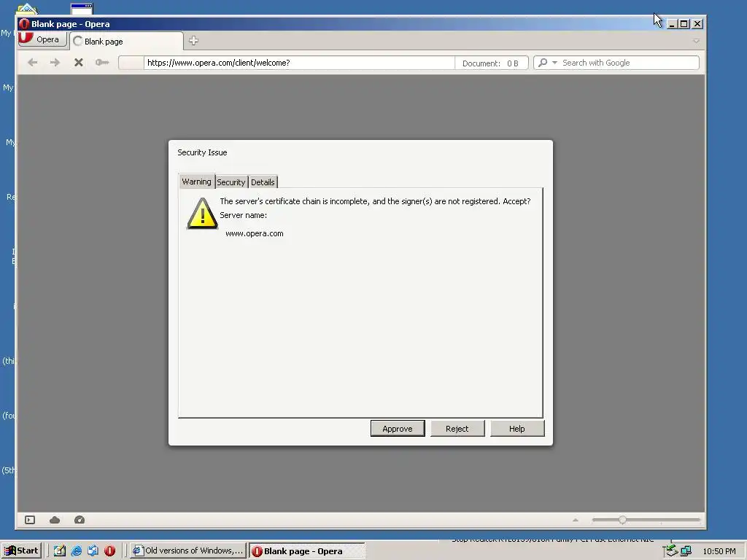Minimize the Opera window
Viewport: 747px width, 560px height.
672,24
